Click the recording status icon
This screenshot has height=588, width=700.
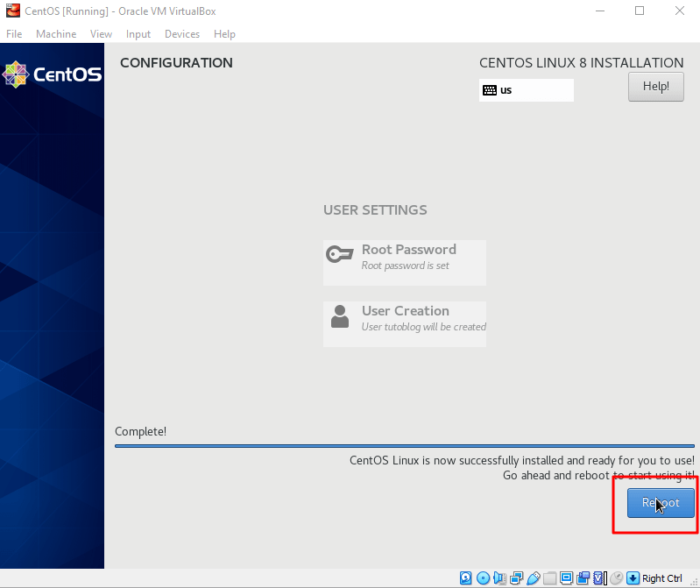click(583, 578)
